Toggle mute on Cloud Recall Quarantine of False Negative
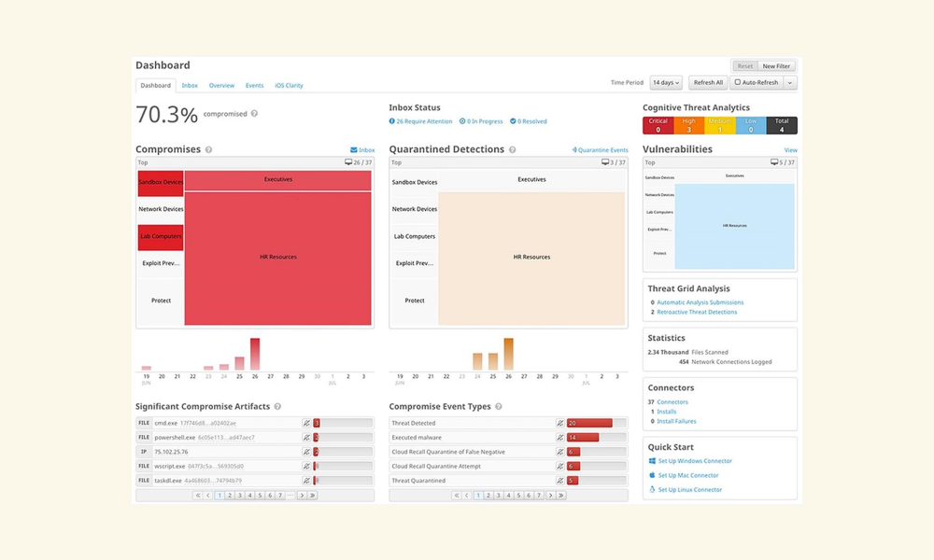This screenshot has height=560, width=934. click(x=559, y=452)
